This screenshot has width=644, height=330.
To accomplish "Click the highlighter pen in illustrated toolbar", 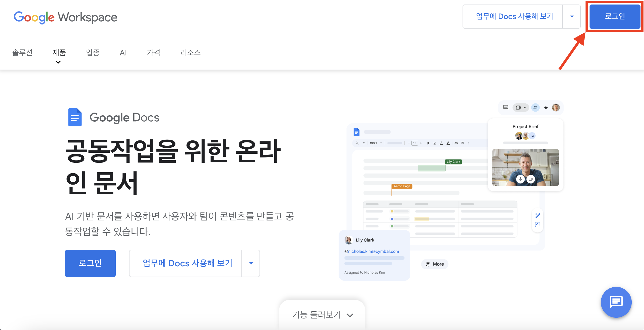I will point(448,143).
